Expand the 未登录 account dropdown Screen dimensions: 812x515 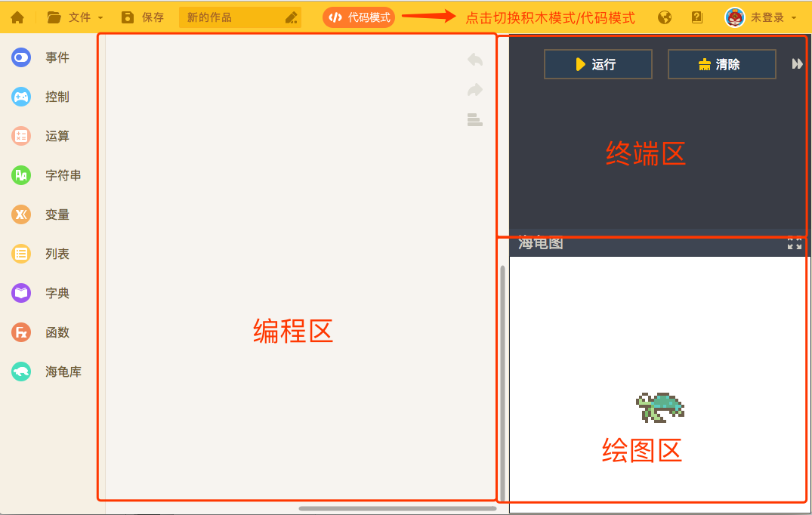(761, 17)
